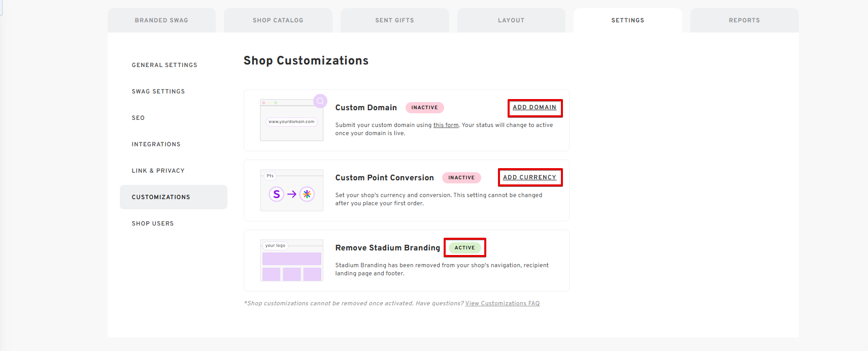868x351 pixels.
Task: Click the Custom Domain browser illustration
Action: pyautogui.click(x=291, y=121)
